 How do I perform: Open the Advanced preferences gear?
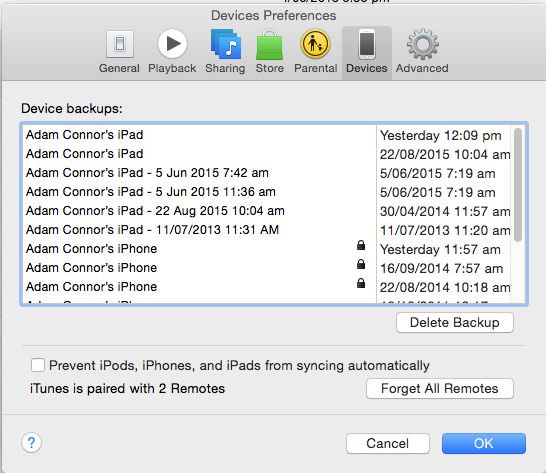[422, 52]
